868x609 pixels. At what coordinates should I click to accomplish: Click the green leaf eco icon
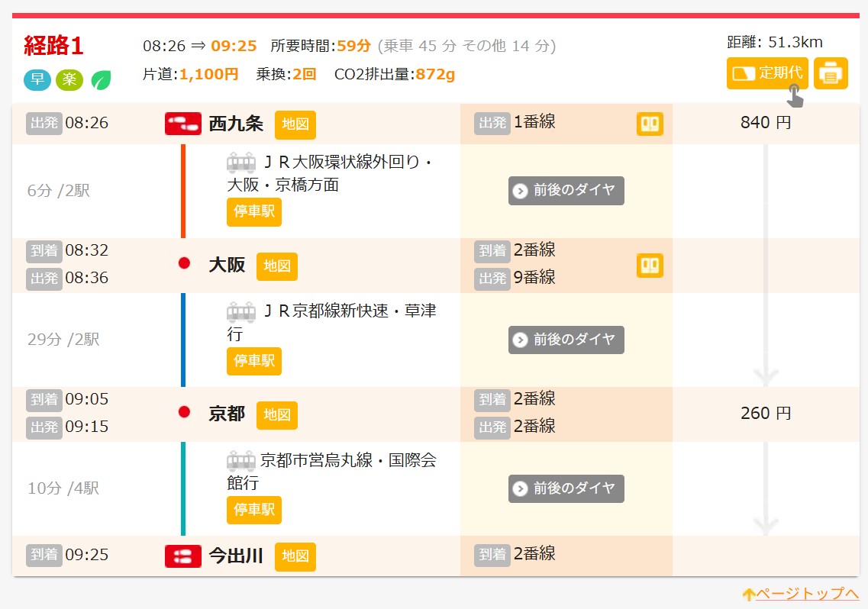point(101,80)
